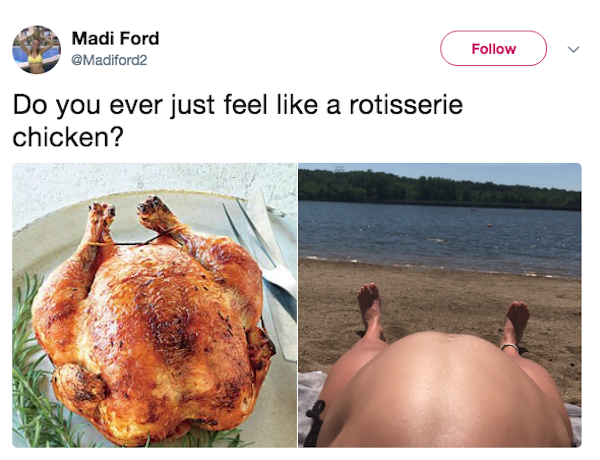The height and width of the screenshot is (460, 600).
Task: Click the tree line across the lake
Action: point(440,190)
